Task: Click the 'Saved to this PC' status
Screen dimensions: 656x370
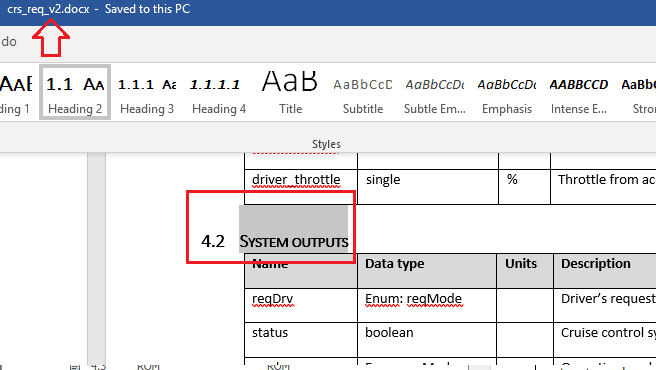Action: coord(147,9)
